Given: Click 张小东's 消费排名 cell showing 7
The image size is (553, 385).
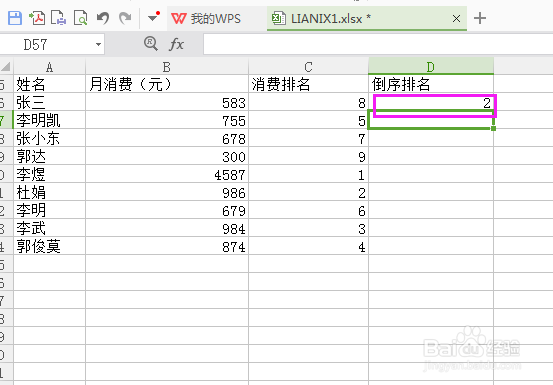Looking at the screenshot, I should click(308, 138).
